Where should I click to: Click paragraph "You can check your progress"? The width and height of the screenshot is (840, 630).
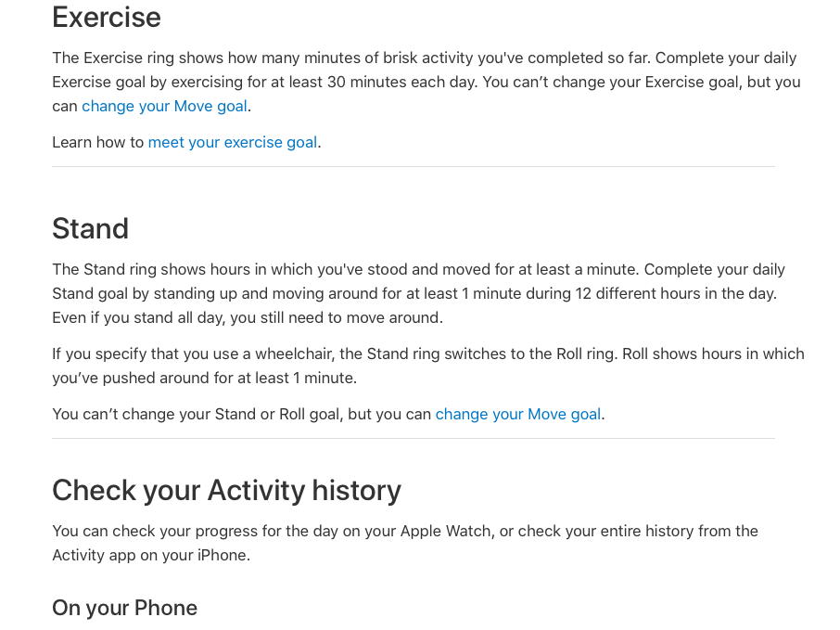(405, 543)
